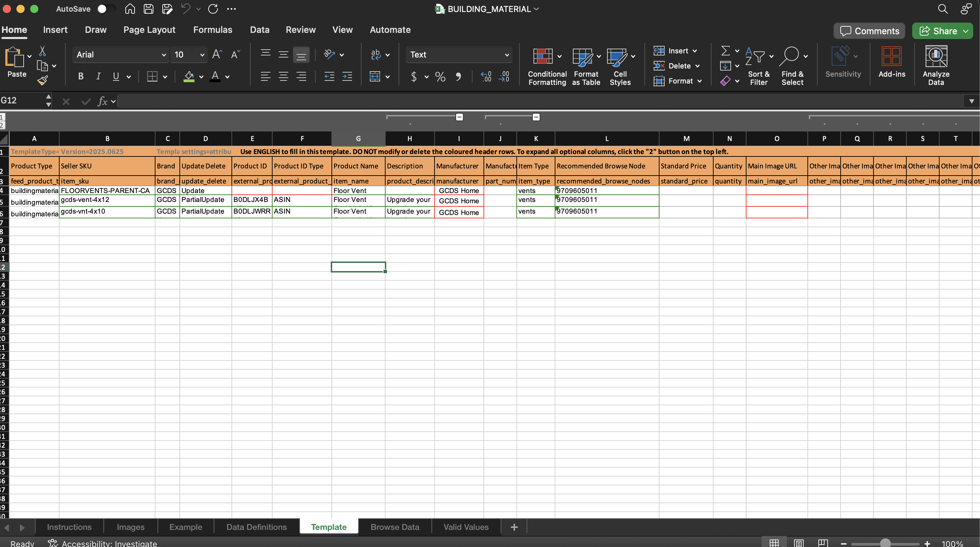Select column L header

coord(607,139)
